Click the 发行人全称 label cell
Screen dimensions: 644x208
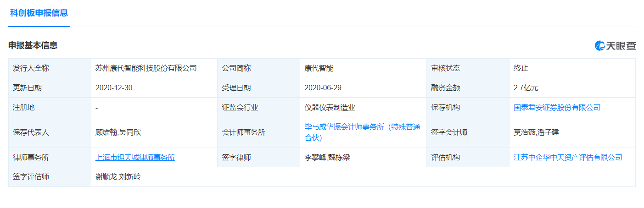50,68
